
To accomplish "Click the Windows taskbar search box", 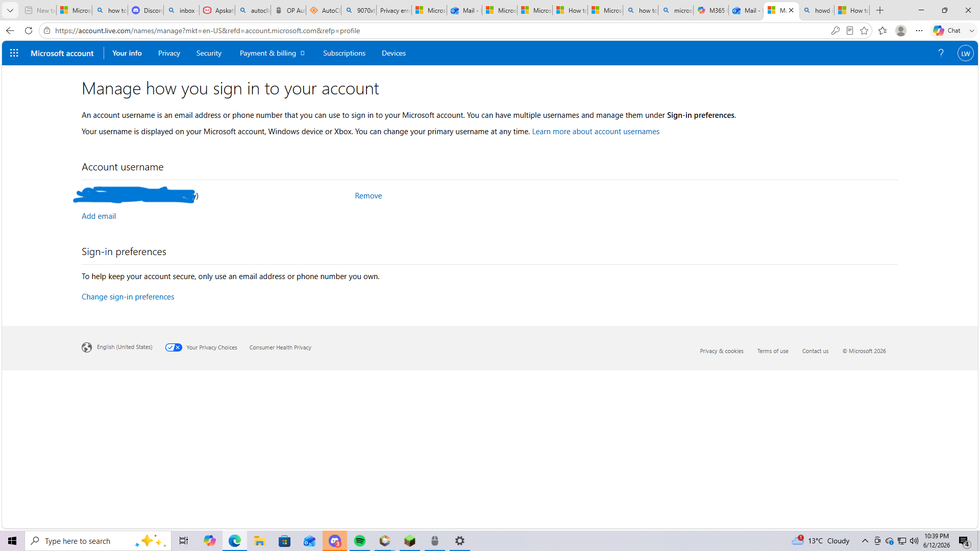I will [98, 541].
